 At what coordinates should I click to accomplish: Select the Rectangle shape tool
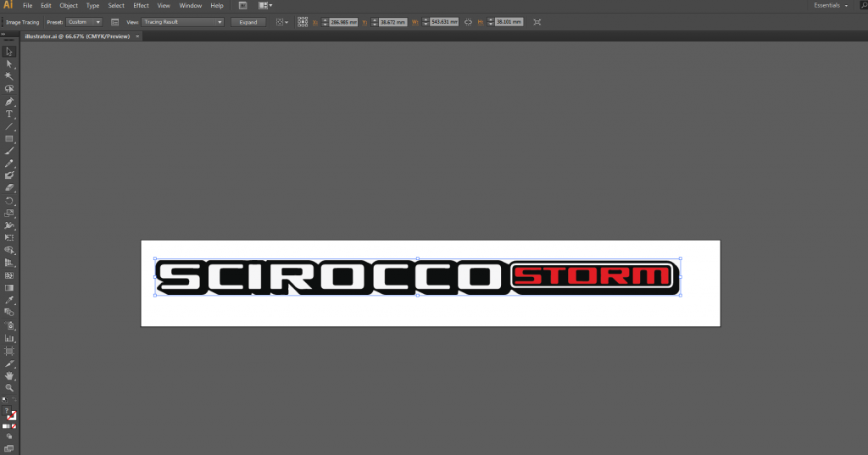click(x=9, y=138)
